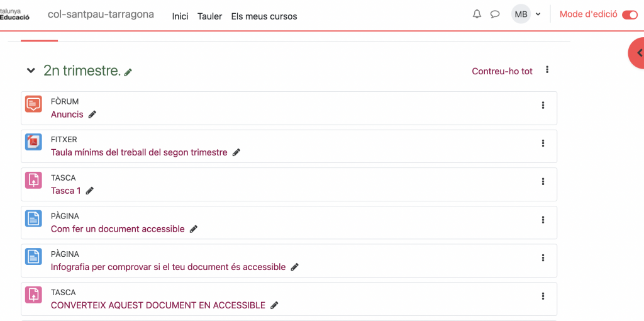This screenshot has width=644, height=321.
Task: Open three-dot menu for Anuncis row
Action: (x=543, y=106)
